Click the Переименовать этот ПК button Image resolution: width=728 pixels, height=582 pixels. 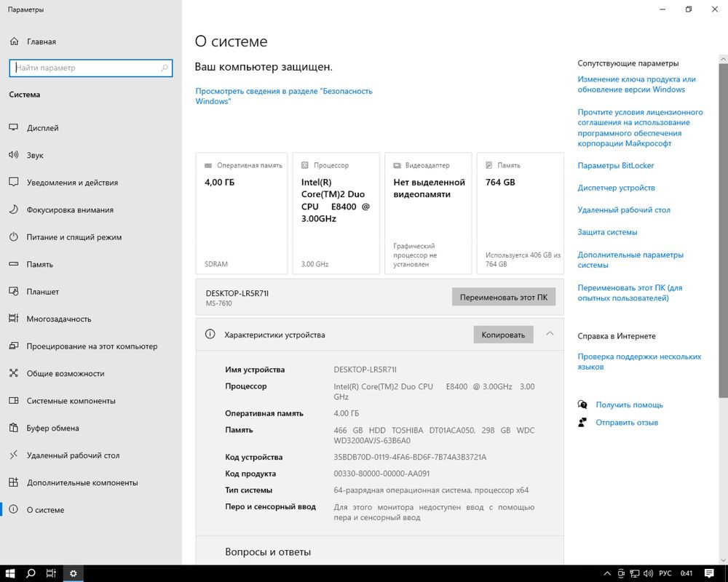pos(504,297)
